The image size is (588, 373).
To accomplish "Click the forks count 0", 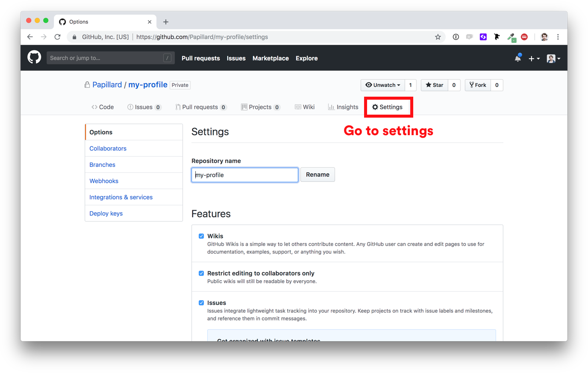I will pyautogui.click(x=497, y=85).
